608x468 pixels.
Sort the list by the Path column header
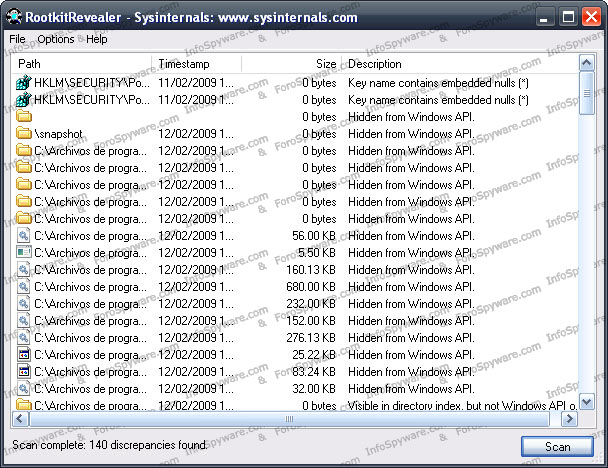[x=81, y=64]
